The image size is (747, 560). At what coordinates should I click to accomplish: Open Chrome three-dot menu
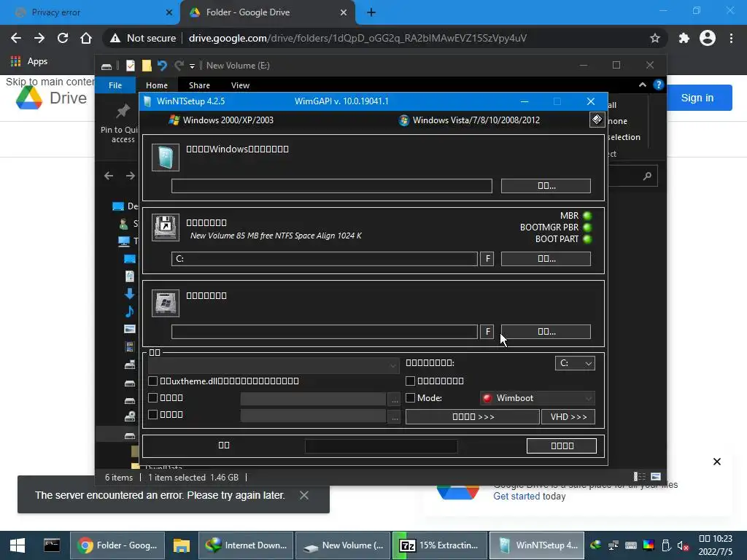(731, 38)
